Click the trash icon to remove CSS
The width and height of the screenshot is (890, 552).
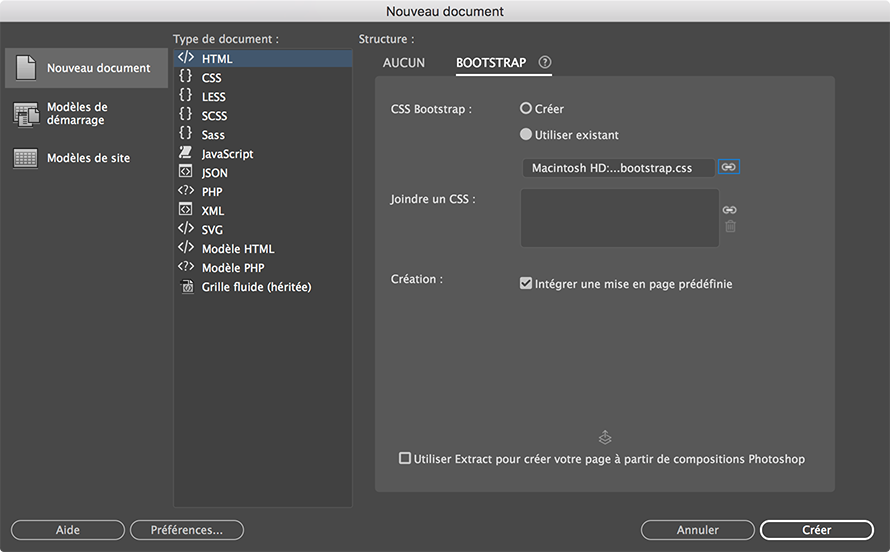coord(730,227)
